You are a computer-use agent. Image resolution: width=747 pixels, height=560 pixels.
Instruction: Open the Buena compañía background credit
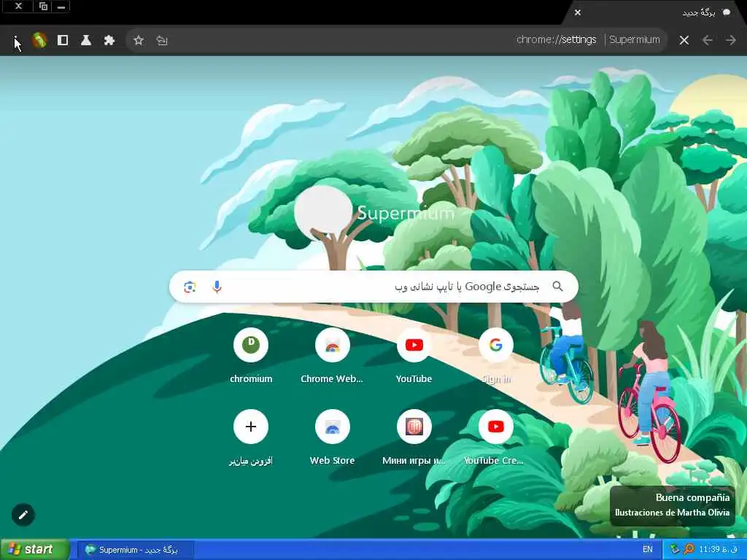coord(672,505)
